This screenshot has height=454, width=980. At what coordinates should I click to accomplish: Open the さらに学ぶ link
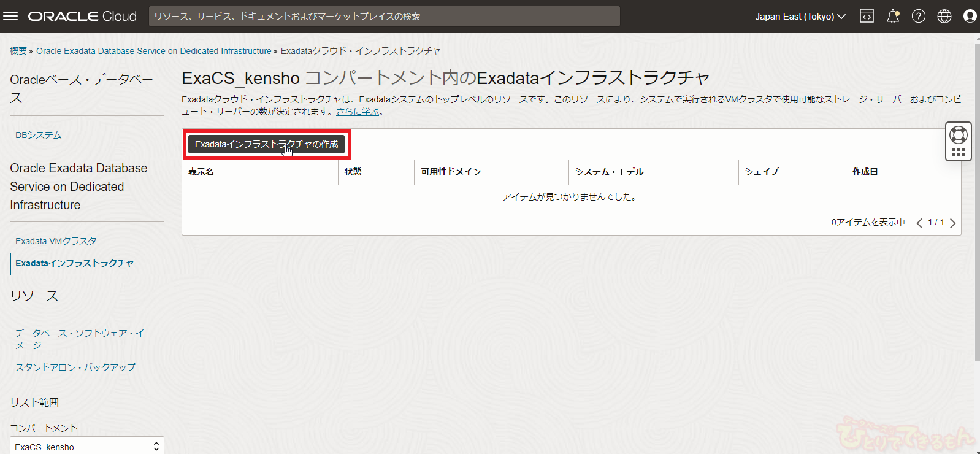coord(358,112)
